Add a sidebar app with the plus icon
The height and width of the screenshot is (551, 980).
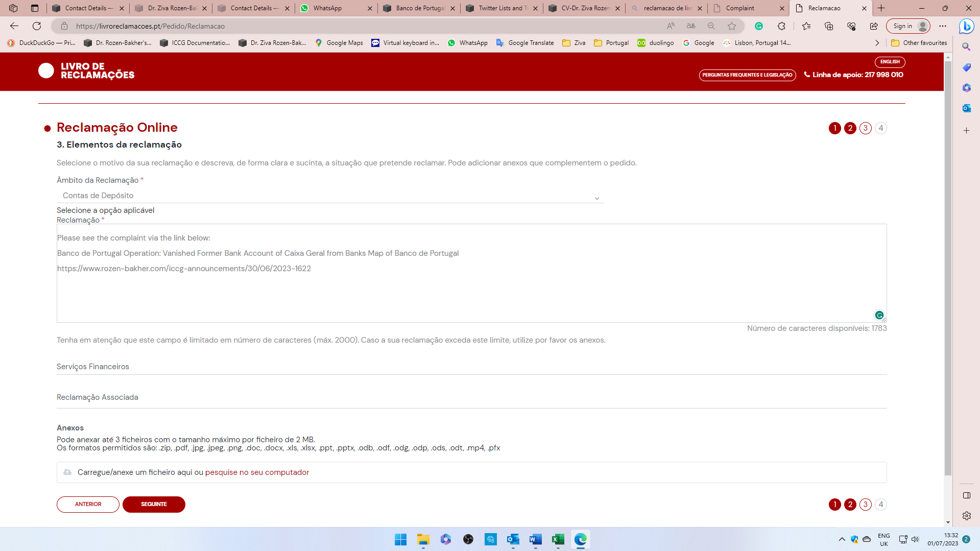tap(966, 131)
